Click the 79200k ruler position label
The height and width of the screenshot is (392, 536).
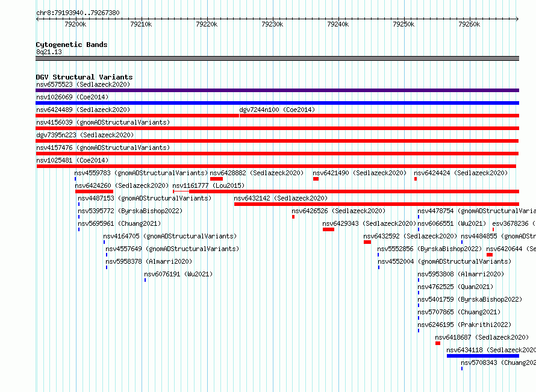(x=75, y=24)
